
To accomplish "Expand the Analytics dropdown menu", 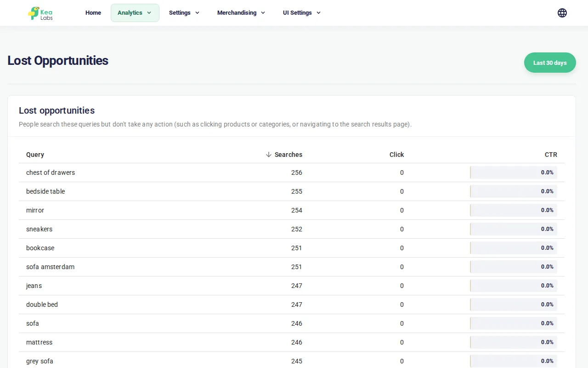I will click(135, 13).
